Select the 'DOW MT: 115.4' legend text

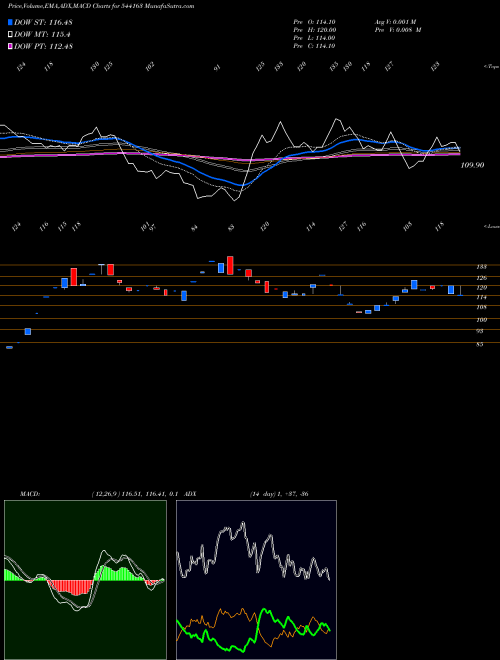[42, 35]
